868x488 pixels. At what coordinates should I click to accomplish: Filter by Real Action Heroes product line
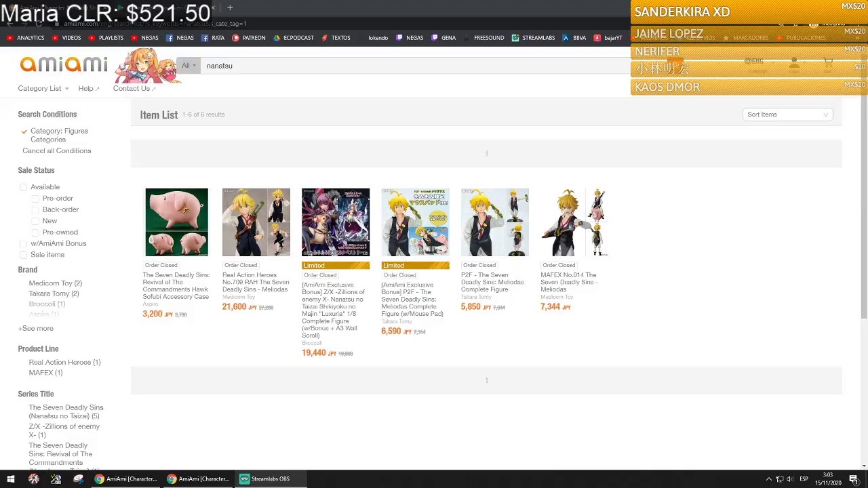tap(64, 363)
